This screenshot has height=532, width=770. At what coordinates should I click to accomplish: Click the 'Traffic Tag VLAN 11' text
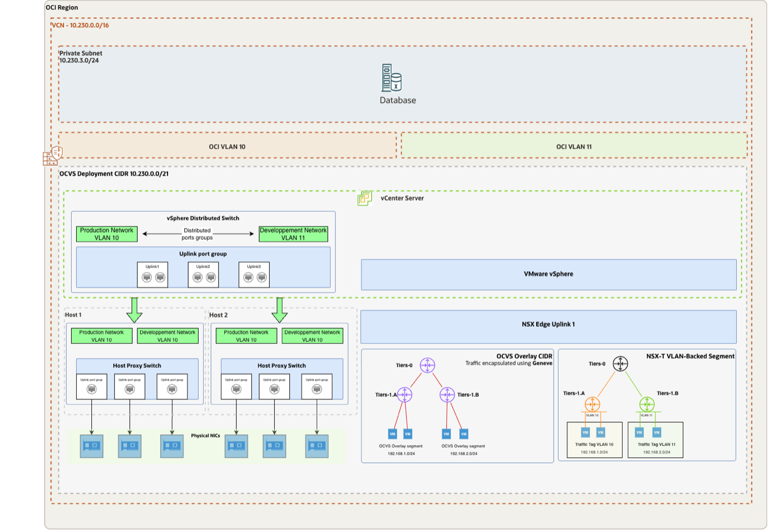click(657, 445)
